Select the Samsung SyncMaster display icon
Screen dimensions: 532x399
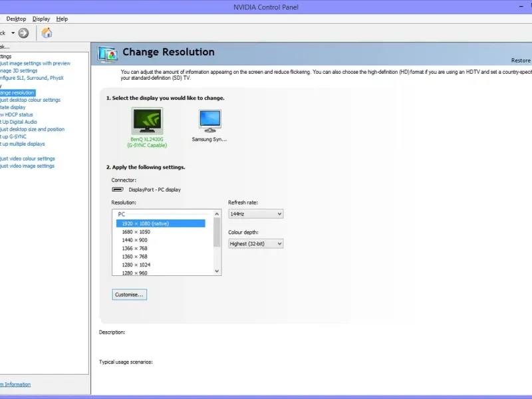(x=210, y=121)
